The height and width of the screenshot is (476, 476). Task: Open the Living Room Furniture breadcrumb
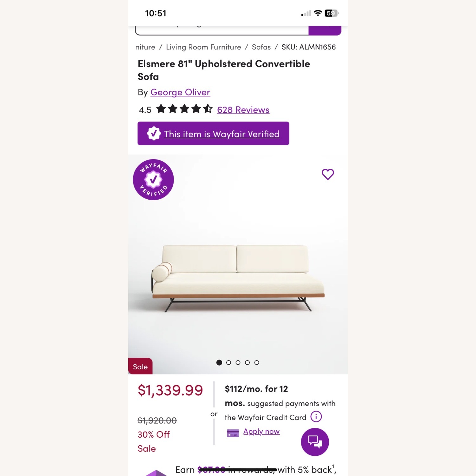tap(203, 47)
